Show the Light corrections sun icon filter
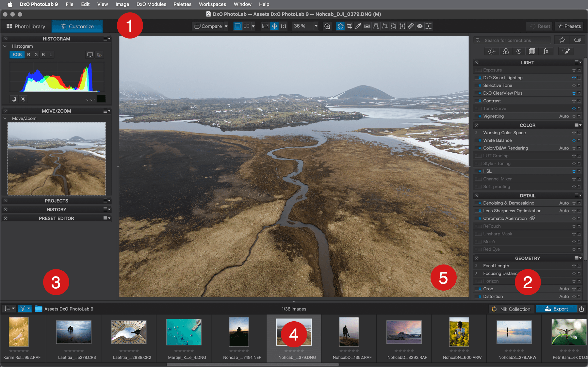Image resolution: width=588 pixels, height=367 pixels. (492, 51)
